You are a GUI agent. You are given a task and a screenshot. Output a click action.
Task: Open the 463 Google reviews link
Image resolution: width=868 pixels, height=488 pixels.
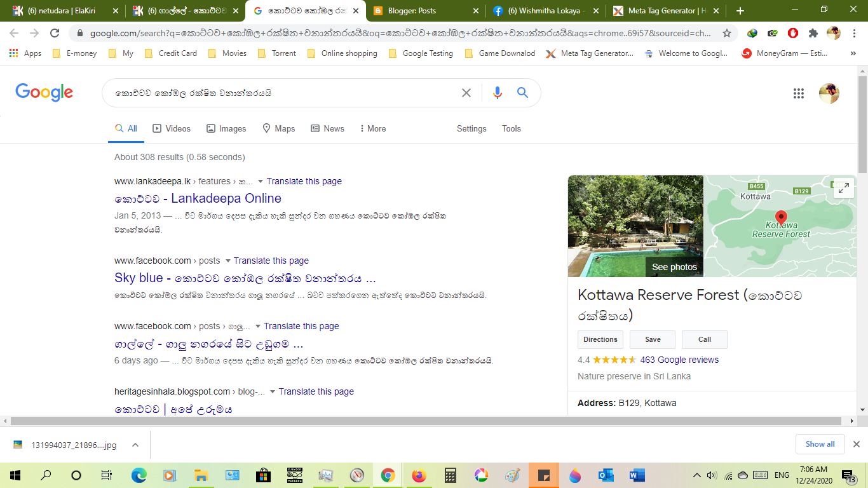click(x=679, y=360)
